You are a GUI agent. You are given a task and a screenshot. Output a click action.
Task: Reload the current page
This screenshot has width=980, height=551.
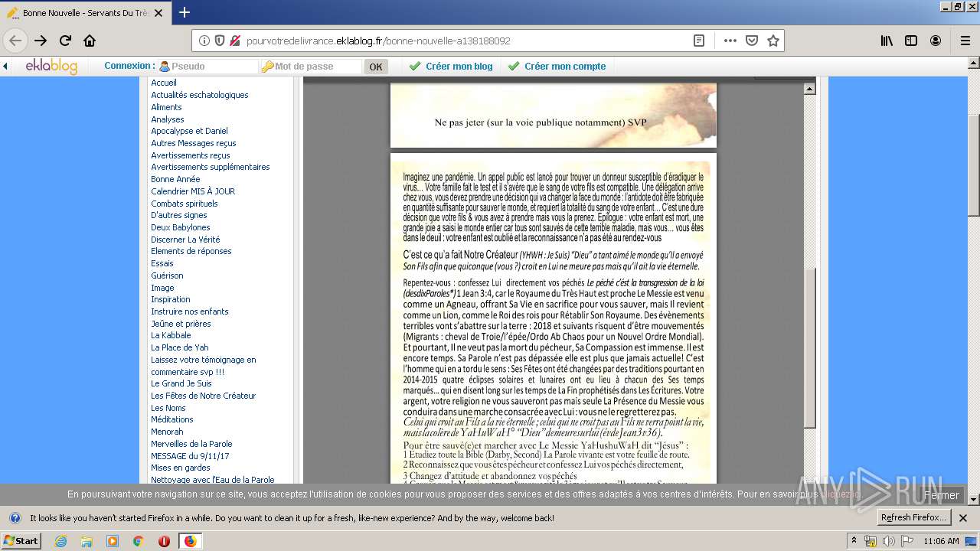pos(65,41)
